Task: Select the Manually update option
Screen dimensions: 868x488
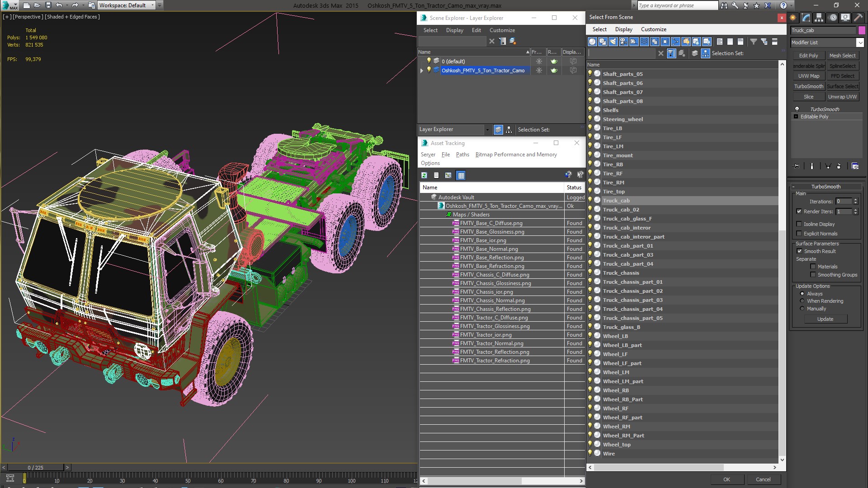Action: [x=802, y=309]
